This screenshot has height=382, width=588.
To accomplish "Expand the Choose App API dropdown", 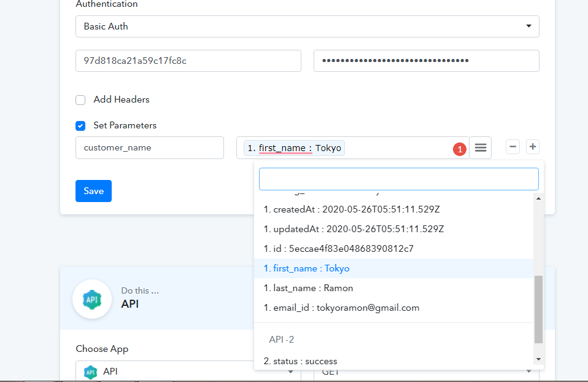I will (188, 371).
